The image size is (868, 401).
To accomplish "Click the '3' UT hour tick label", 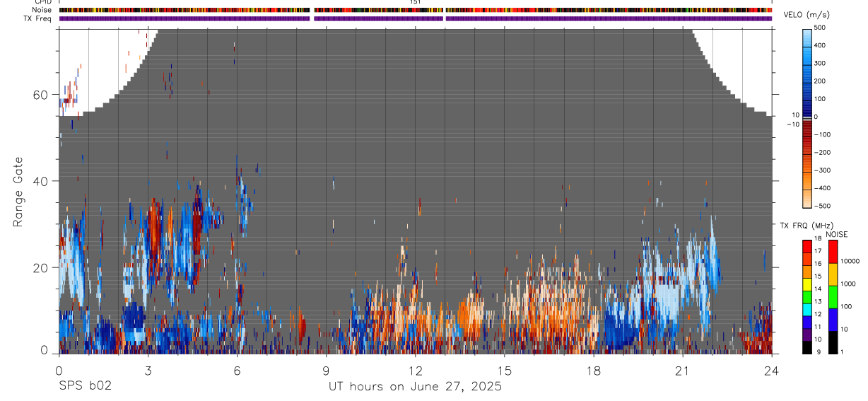I will (148, 371).
